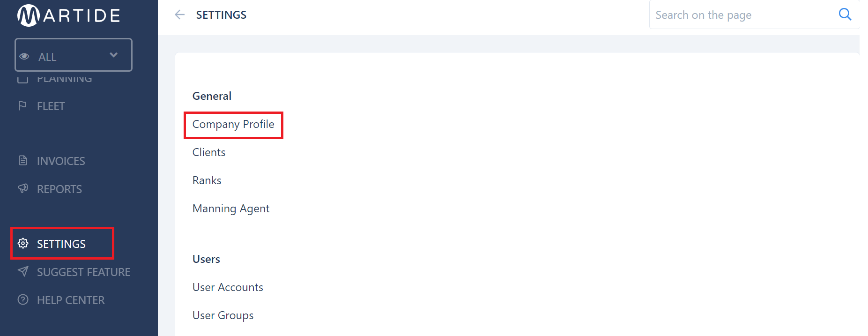
Task: Open the Manning Agent settings
Action: point(231,209)
